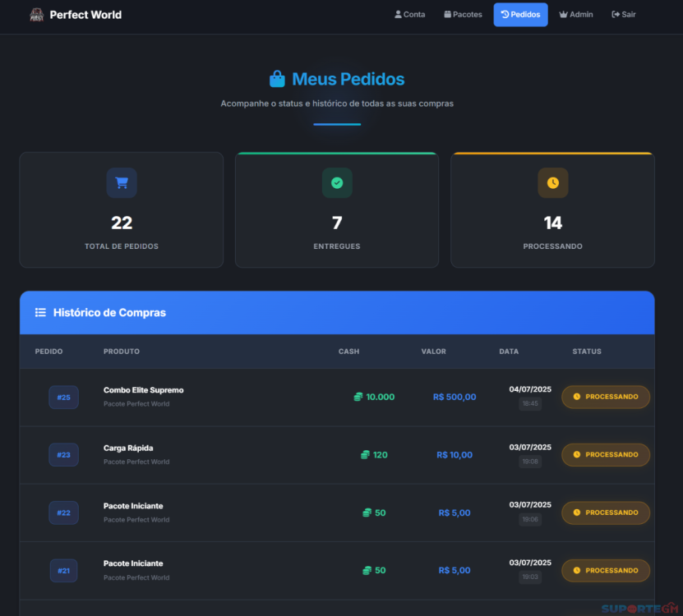Click the list icon in Histórico de Compras header
Image resolution: width=683 pixels, height=616 pixels.
[x=40, y=313]
